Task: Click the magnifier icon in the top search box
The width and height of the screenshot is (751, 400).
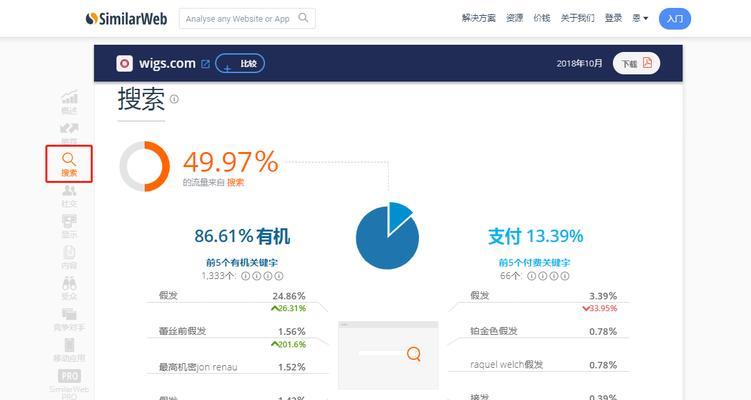Action: 303,18
